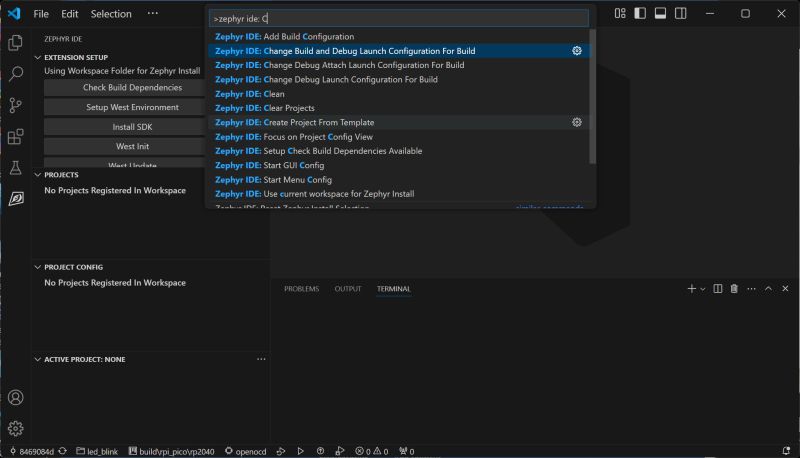The width and height of the screenshot is (800, 458).
Task: Select the openocd runner in the status bar
Action: 245,451
